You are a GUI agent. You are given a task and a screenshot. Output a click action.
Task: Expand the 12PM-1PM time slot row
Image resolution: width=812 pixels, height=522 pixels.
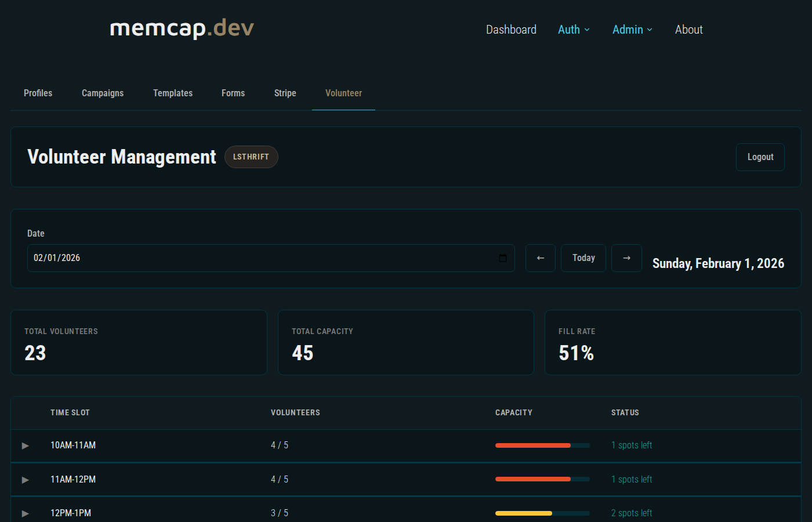click(x=26, y=513)
